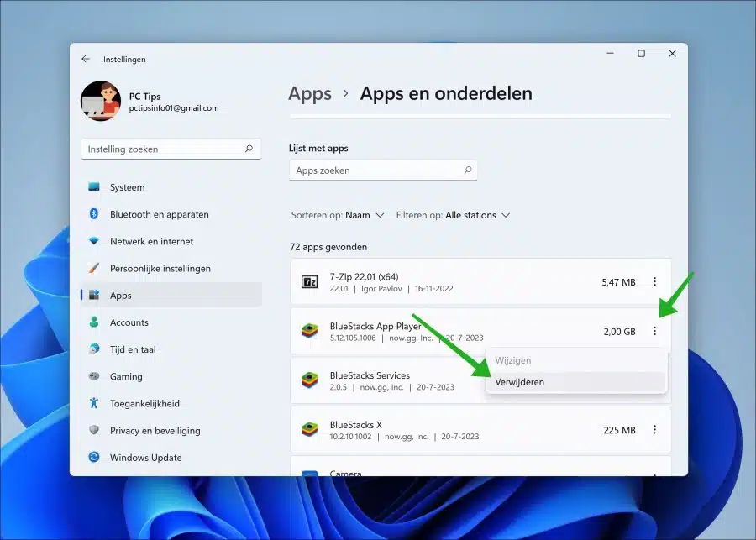Close the Instellingen window

(672, 54)
